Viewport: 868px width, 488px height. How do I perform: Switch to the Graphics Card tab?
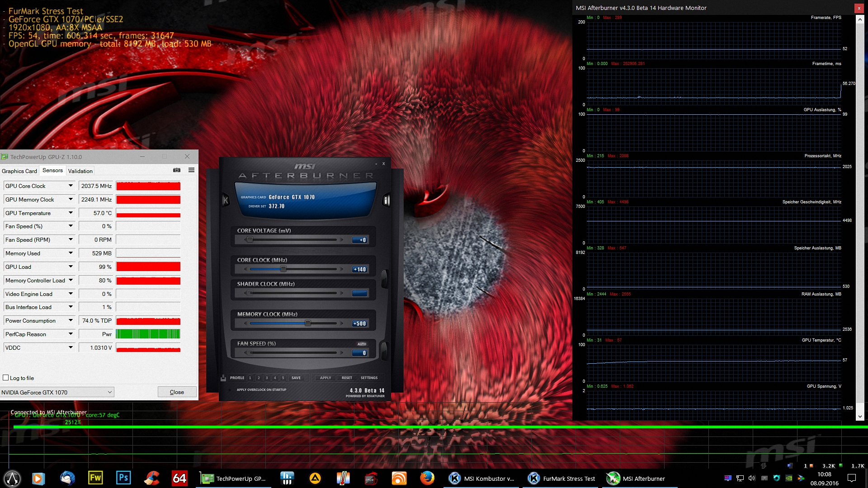(19, 171)
